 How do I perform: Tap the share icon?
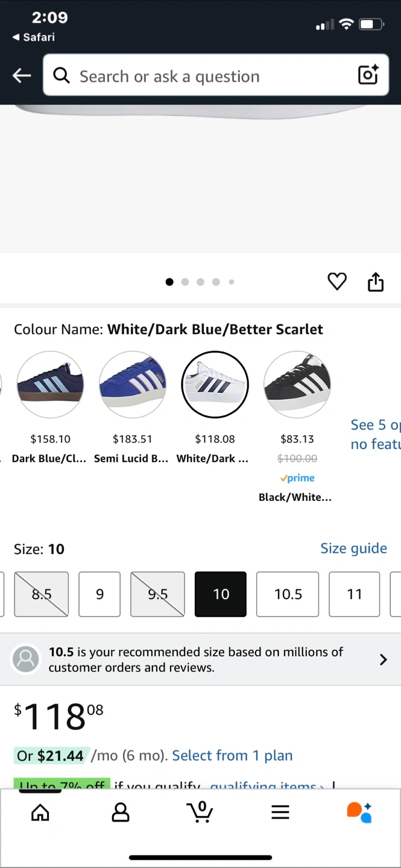[376, 281]
